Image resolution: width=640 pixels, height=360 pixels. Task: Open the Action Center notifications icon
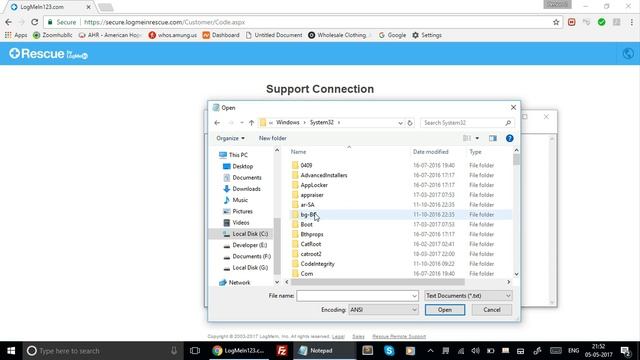point(625,351)
